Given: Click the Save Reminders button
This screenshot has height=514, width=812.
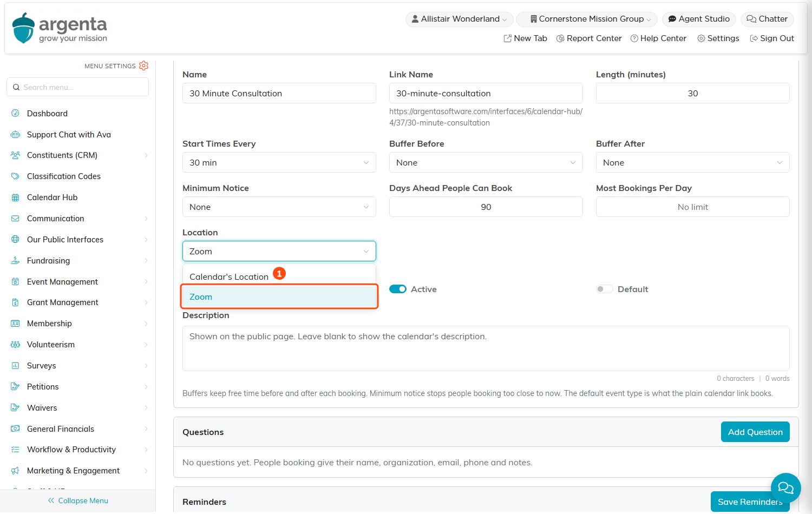Looking at the screenshot, I should tap(750, 502).
